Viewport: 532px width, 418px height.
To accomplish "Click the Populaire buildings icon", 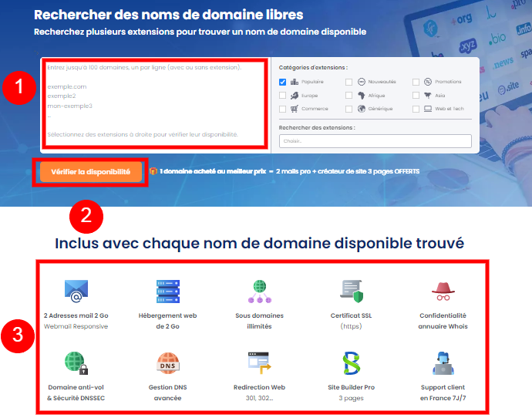I will (295, 82).
